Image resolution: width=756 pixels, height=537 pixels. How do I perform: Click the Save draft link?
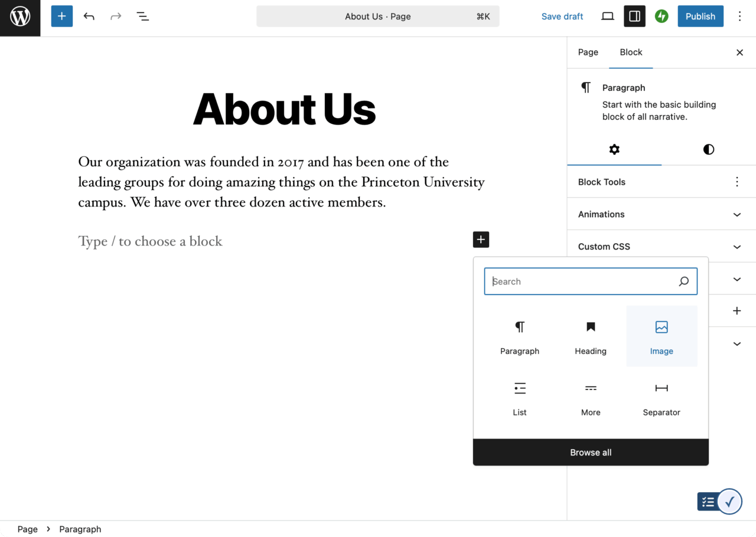[x=562, y=17]
